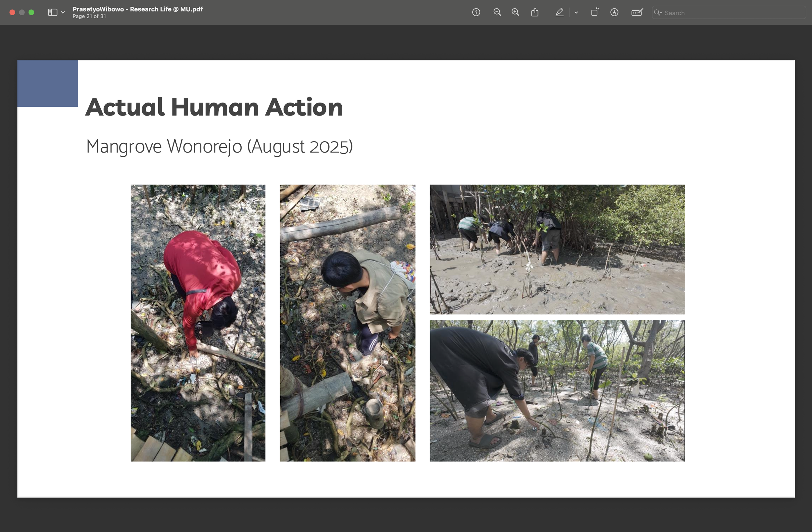Open the Share menu icon
The image size is (812, 532).
[x=535, y=13]
